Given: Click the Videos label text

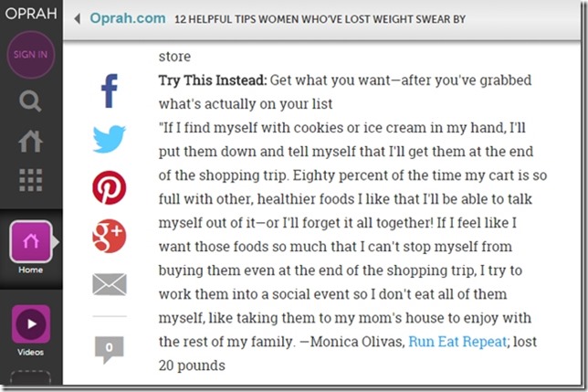Looking at the screenshot, I should click(x=30, y=352).
